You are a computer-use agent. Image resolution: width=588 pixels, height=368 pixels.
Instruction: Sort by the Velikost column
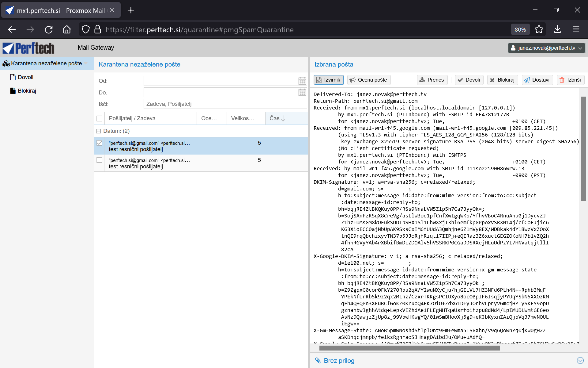click(x=246, y=118)
